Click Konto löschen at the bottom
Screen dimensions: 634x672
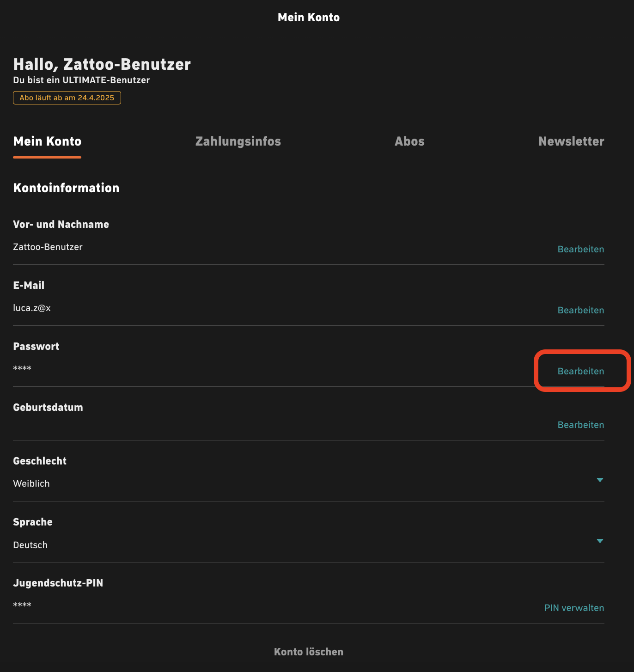(309, 652)
